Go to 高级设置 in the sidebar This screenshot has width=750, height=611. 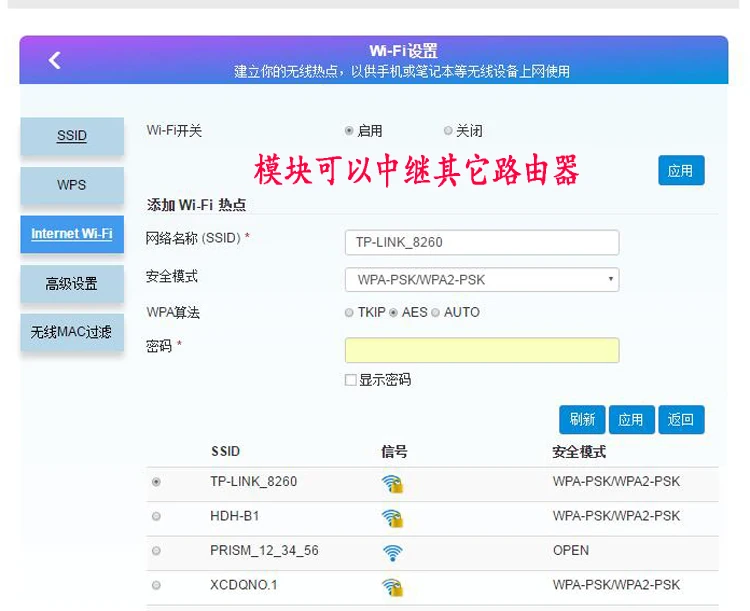point(72,284)
